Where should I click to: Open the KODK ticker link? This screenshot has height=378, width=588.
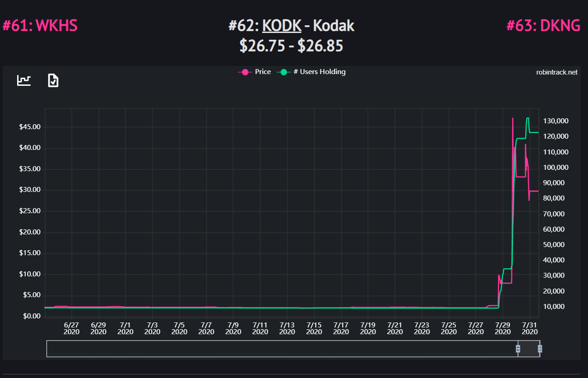[x=282, y=26]
